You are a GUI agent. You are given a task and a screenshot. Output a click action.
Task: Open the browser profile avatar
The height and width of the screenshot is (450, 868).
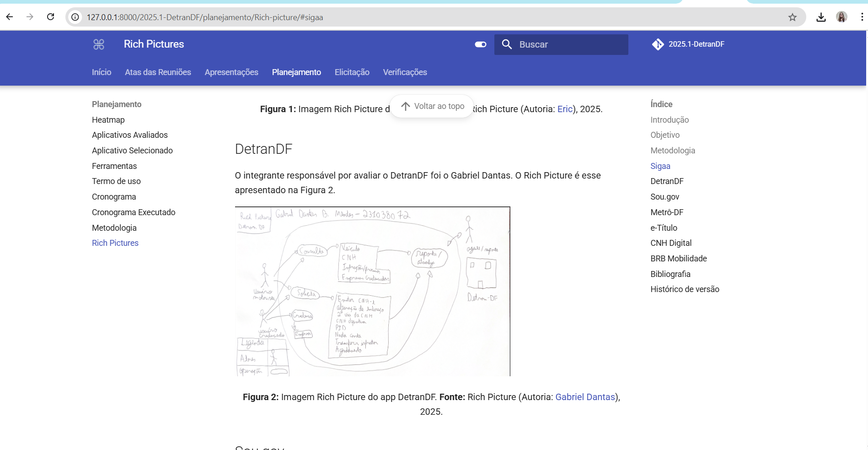(841, 17)
